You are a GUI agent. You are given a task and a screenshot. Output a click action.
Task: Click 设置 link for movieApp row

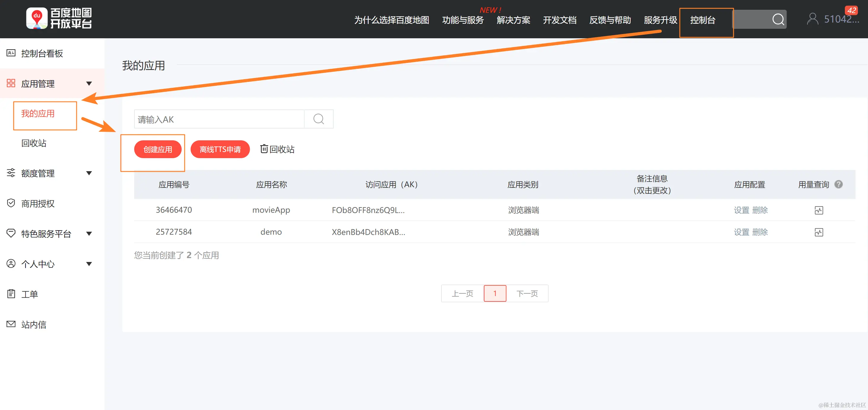[741, 210]
